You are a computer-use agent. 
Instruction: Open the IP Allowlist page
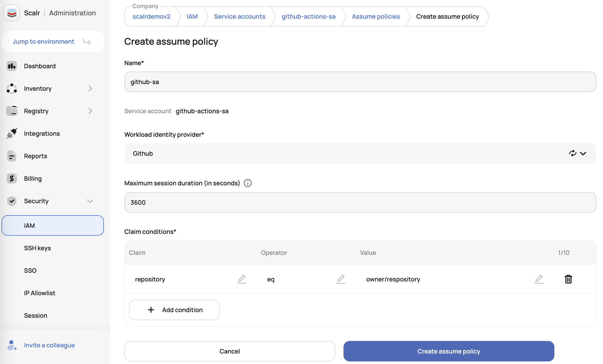pos(40,293)
